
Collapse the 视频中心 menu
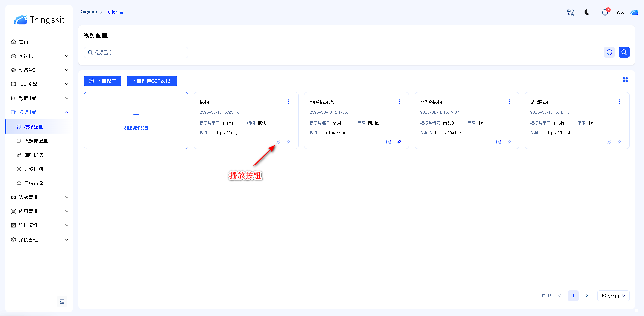(x=39, y=112)
